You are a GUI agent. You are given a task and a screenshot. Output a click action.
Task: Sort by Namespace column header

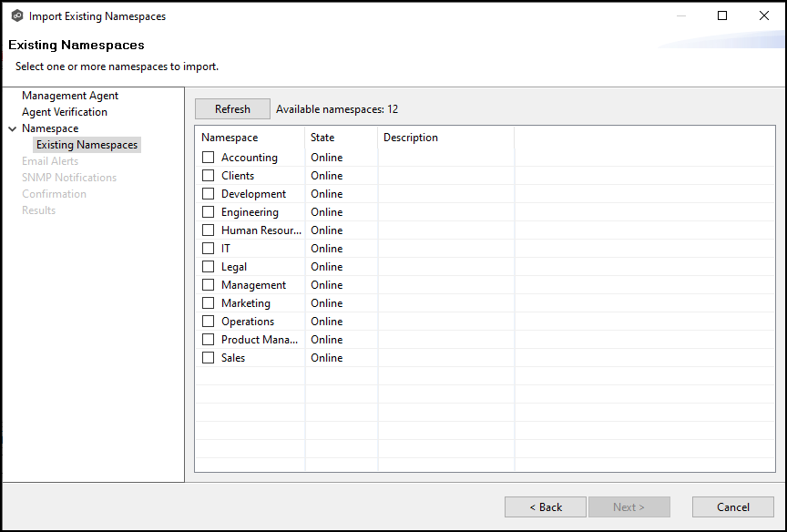(230, 138)
